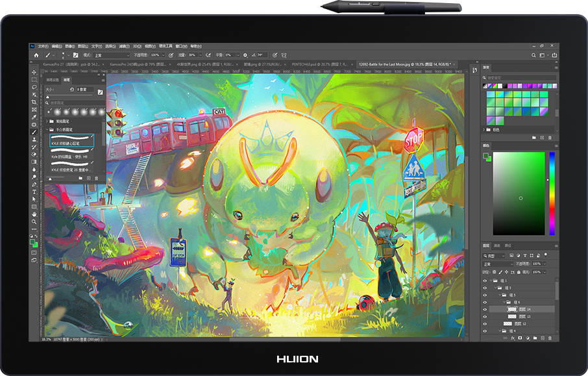Open layer blend mode dropdown in Layers panel
588x376 pixels.
(498, 264)
